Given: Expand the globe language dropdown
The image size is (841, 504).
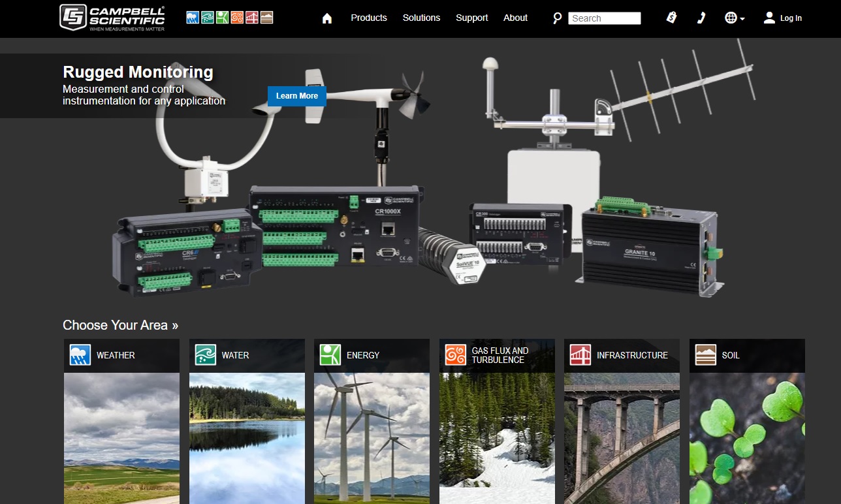Looking at the screenshot, I should point(735,18).
